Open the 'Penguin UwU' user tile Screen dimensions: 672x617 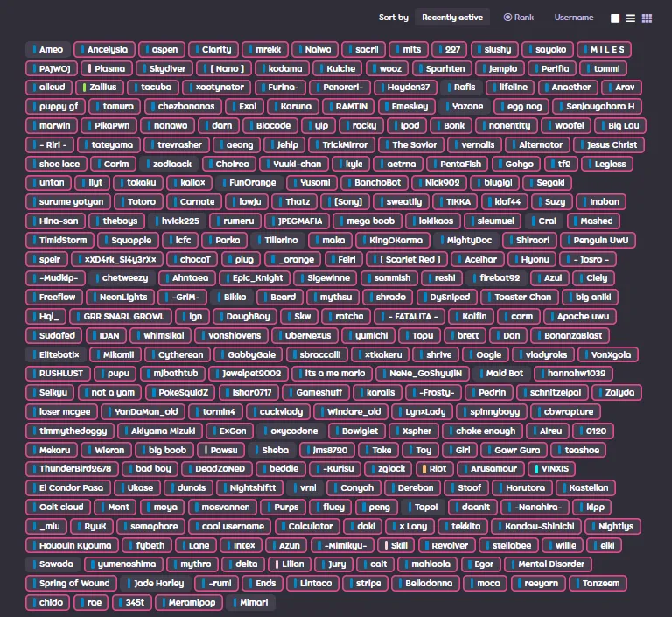(x=599, y=240)
